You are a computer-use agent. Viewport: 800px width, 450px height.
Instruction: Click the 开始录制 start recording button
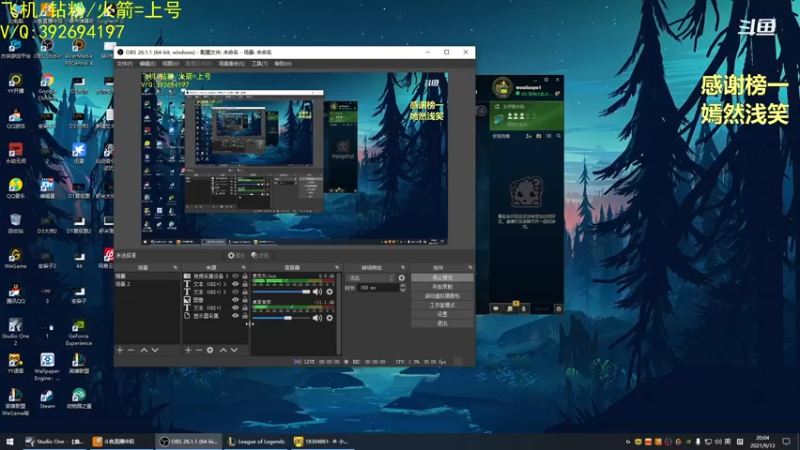point(442,287)
